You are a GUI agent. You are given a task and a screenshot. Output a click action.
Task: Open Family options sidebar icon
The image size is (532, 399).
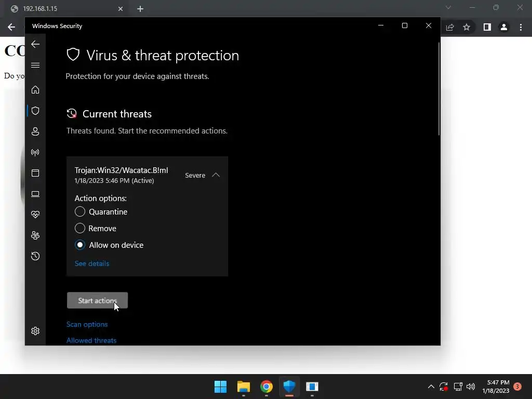[35, 235]
